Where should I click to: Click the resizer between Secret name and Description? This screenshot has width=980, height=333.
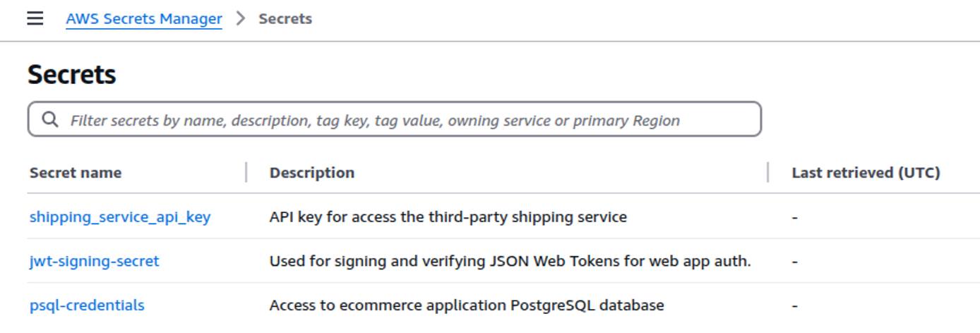point(246,173)
